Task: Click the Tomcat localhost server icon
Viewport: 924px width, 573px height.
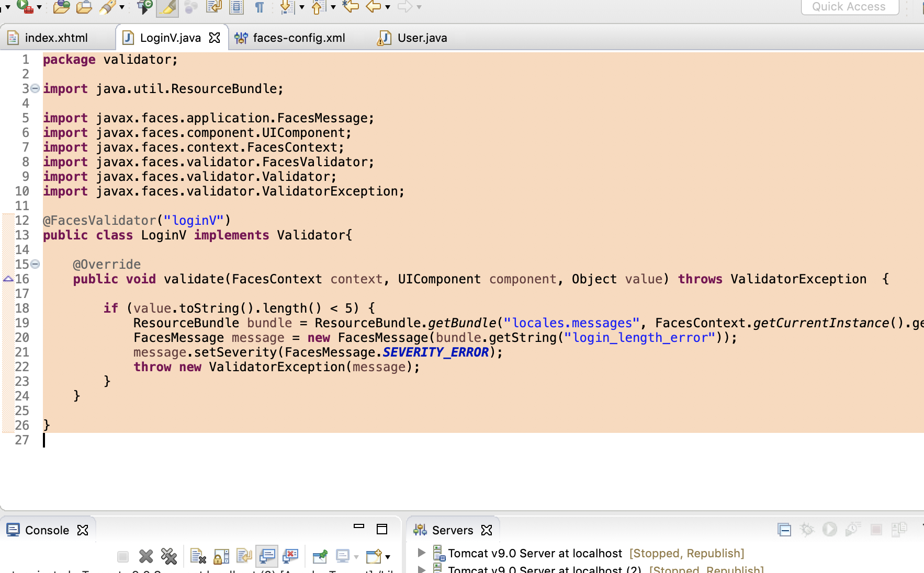Action: tap(439, 553)
